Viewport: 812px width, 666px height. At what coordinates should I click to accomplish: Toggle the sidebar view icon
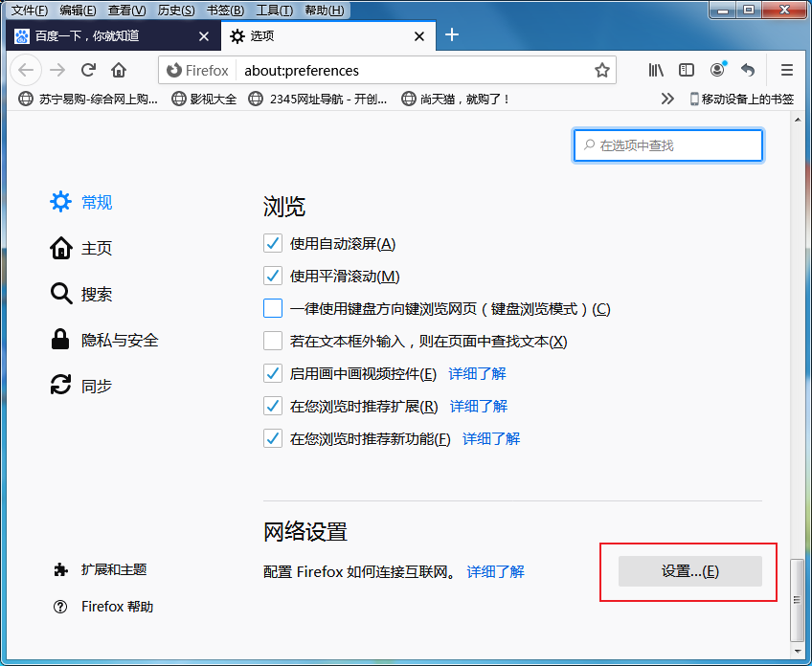point(687,70)
